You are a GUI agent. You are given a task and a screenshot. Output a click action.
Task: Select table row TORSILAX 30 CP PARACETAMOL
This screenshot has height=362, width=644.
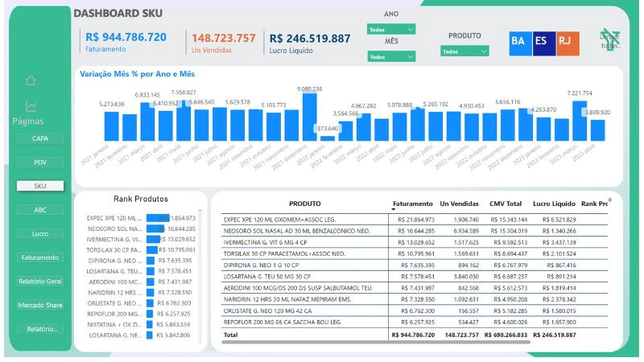pos(414,253)
